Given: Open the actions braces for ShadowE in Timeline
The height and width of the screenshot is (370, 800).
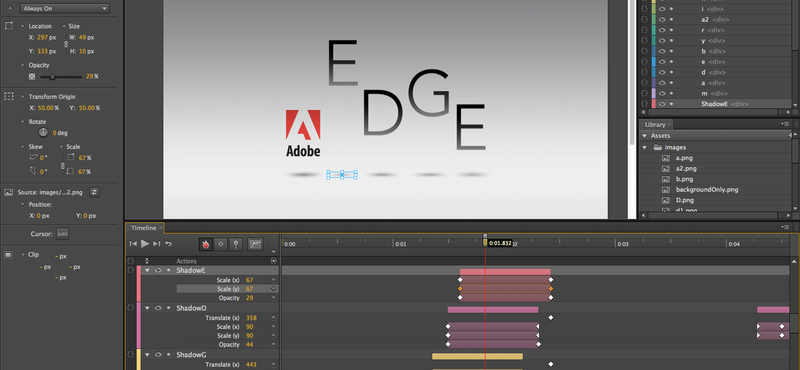Looking at the screenshot, I should [x=131, y=270].
